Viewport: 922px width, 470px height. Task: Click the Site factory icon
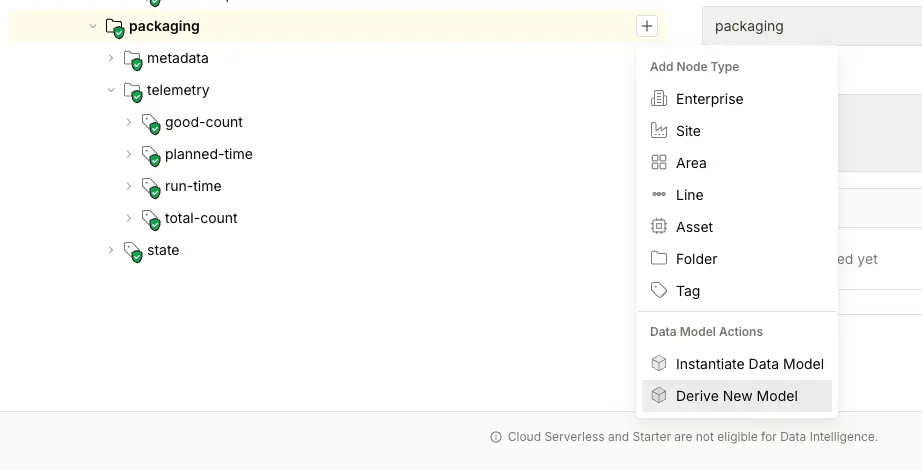[x=659, y=130]
